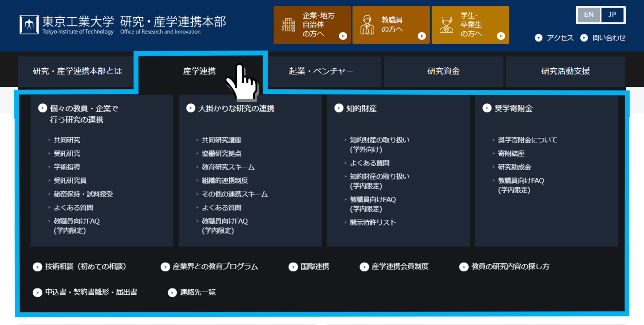Click arrow icon beside 申込書・契約書雛形・届出書
Viewport: 644px width, 325px height.
37,292
